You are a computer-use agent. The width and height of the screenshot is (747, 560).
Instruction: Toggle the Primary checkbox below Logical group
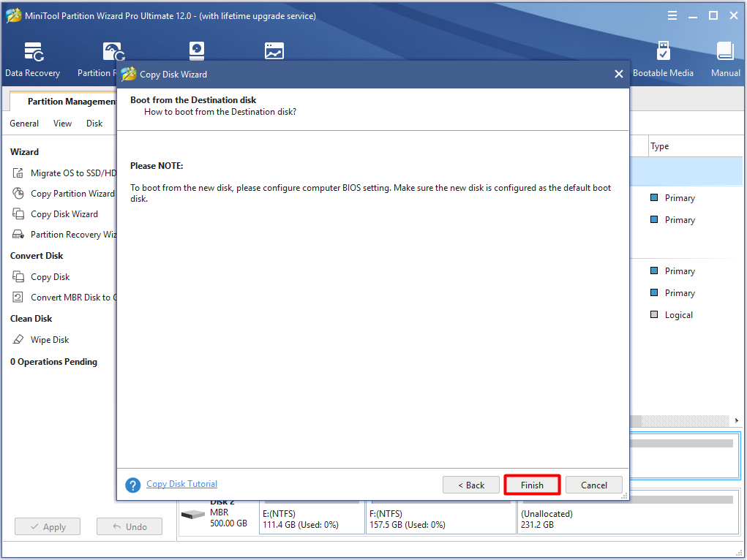tap(653, 292)
